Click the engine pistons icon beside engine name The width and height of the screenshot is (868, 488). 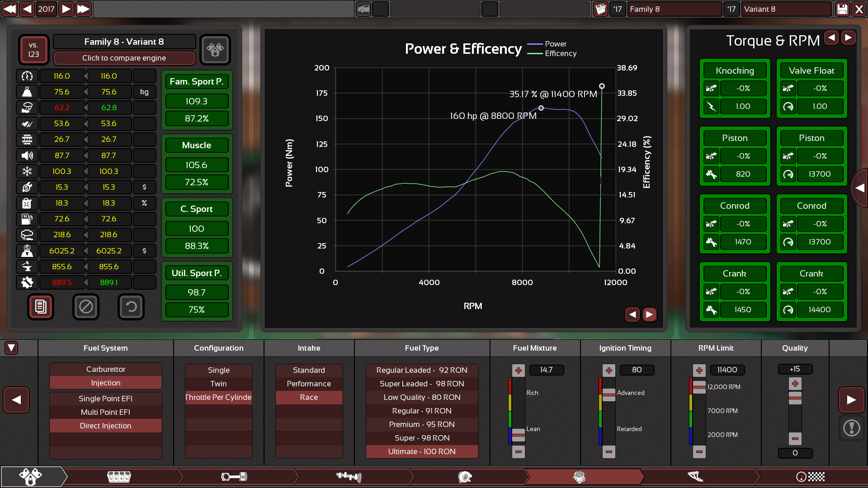pos(215,49)
